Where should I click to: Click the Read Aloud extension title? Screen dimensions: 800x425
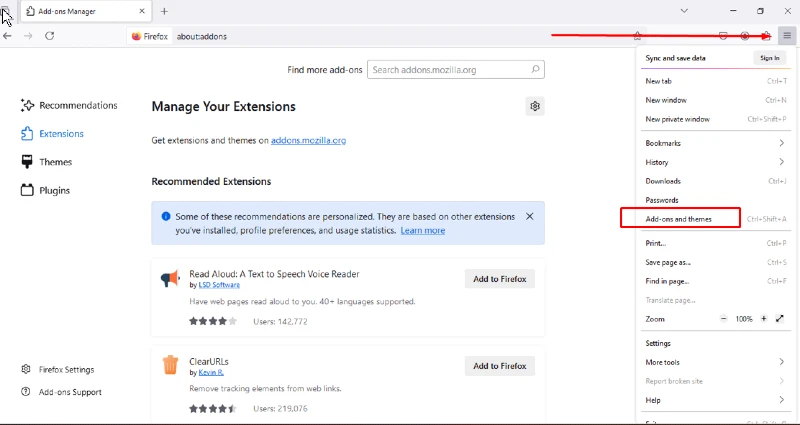[x=274, y=274]
